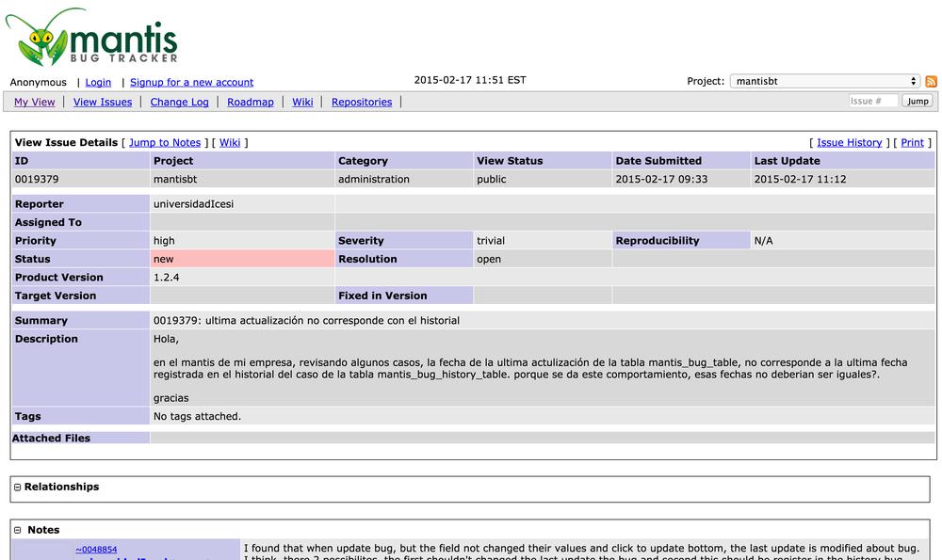Click the timestamp 2015-02-17 11:51 EST
This screenshot has width=942, height=560.
[x=470, y=80]
